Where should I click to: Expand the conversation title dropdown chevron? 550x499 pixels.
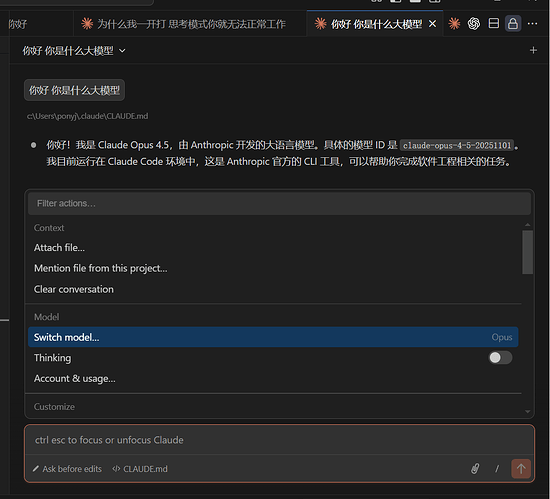(122, 51)
